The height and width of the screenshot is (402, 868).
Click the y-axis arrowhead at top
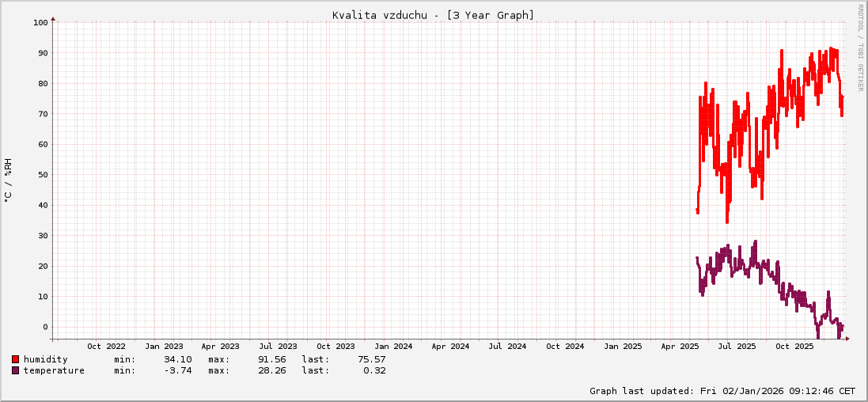pyautogui.click(x=53, y=17)
